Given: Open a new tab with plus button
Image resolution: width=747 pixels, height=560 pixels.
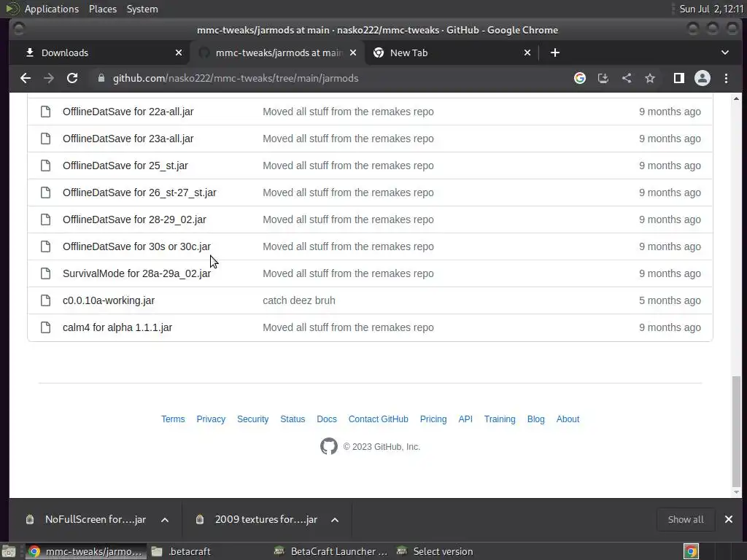Looking at the screenshot, I should [x=555, y=52].
